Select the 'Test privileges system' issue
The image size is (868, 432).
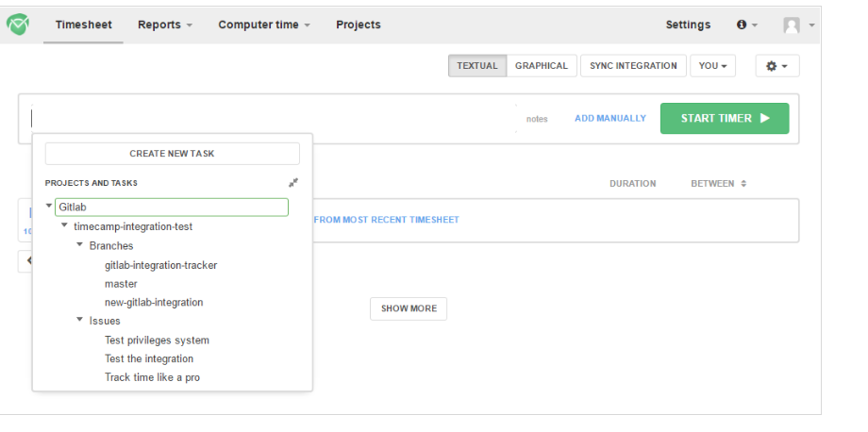[x=157, y=341]
